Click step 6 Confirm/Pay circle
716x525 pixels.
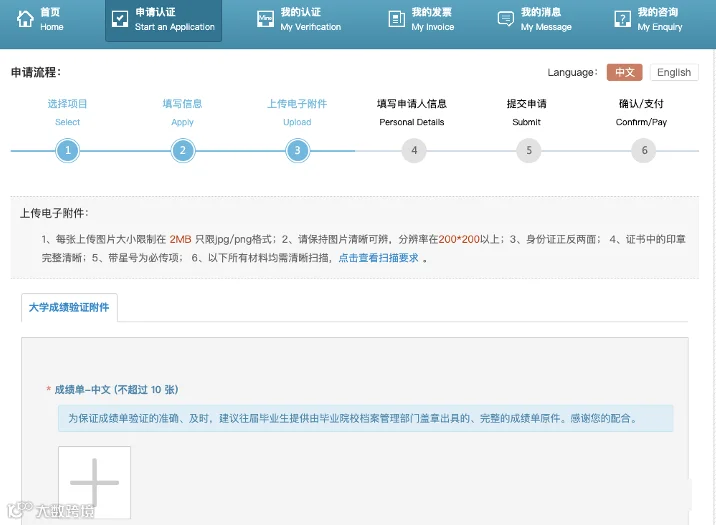point(644,150)
